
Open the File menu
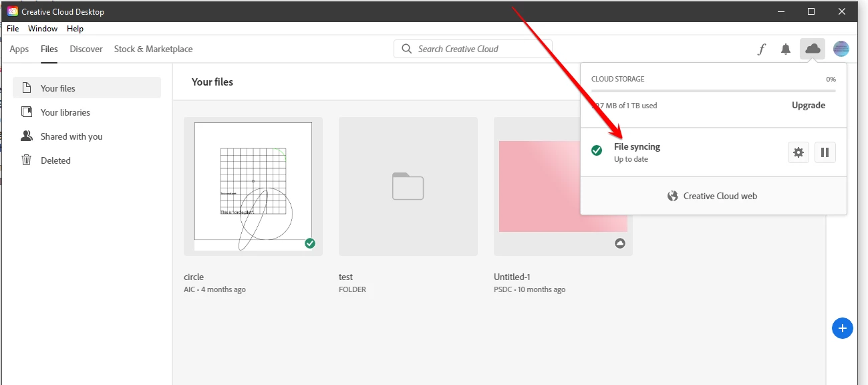(x=13, y=29)
